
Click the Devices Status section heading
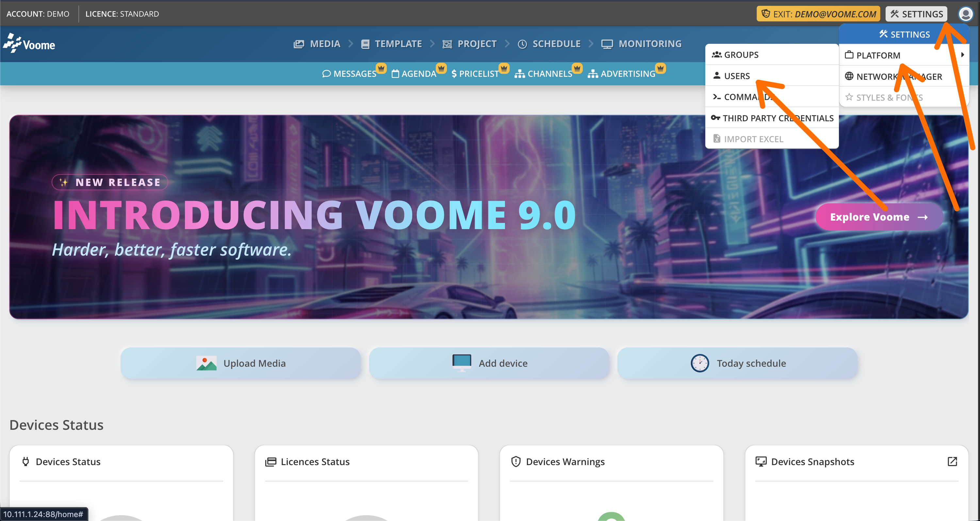(x=56, y=425)
